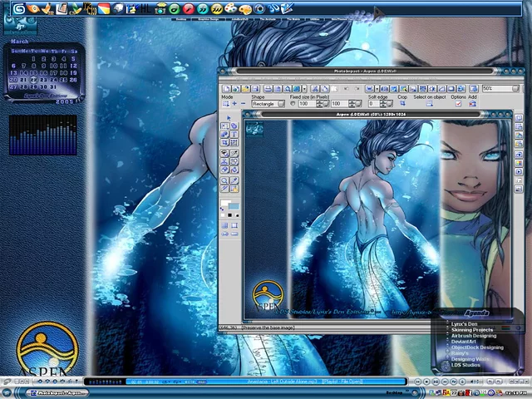The image size is (532, 399).
Task: Open the Shape Rectangle dropdown
Action: pyautogui.click(x=281, y=104)
